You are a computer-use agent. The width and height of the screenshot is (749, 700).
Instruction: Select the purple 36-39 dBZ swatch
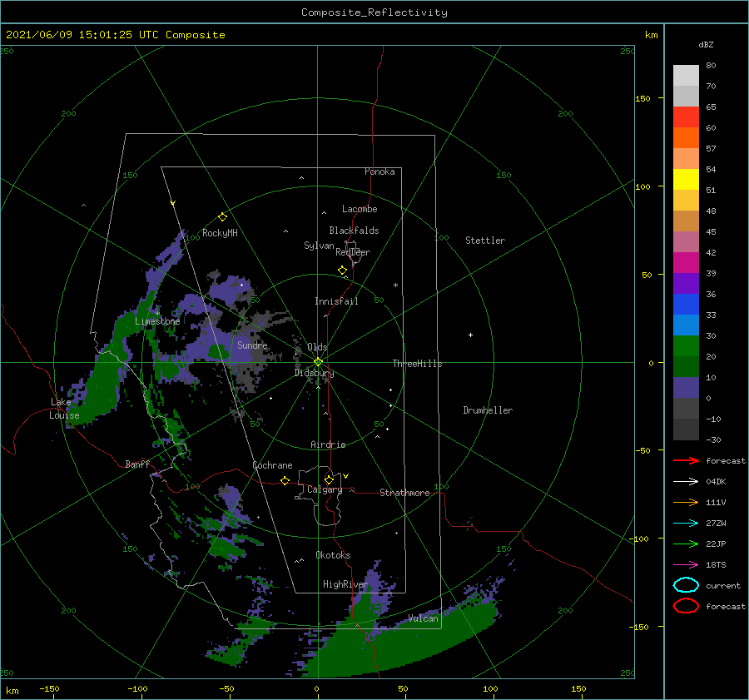point(686,283)
